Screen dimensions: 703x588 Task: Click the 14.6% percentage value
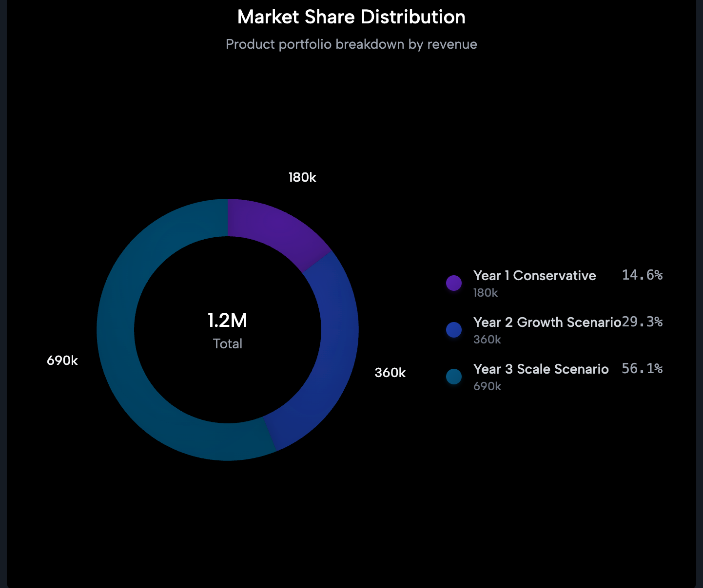pos(642,275)
